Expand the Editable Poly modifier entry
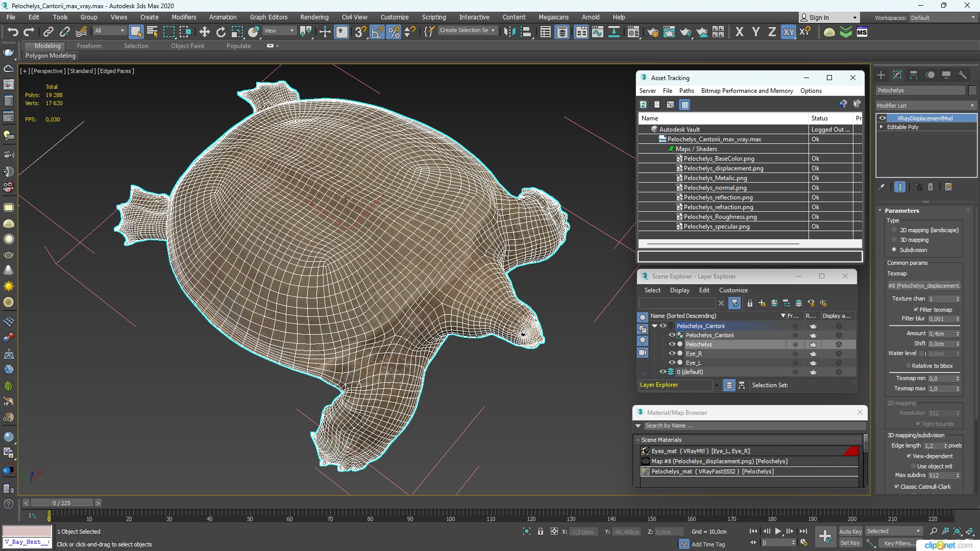The width and height of the screenshot is (980, 551). pyautogui.click(x=881, y=127)
